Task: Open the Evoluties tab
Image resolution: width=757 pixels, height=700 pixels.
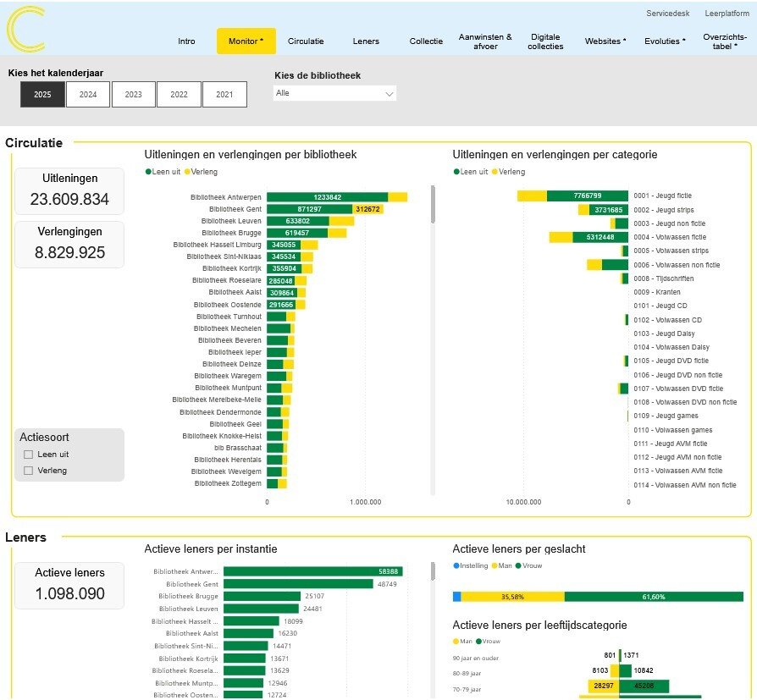Action: 665,41
